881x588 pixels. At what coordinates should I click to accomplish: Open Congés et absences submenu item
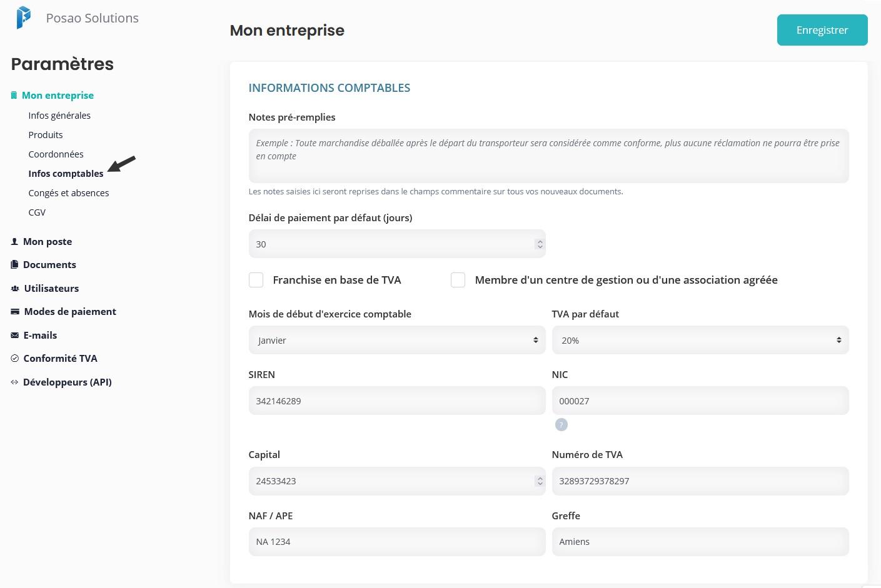pyautogui.click(x=69, y=193)
